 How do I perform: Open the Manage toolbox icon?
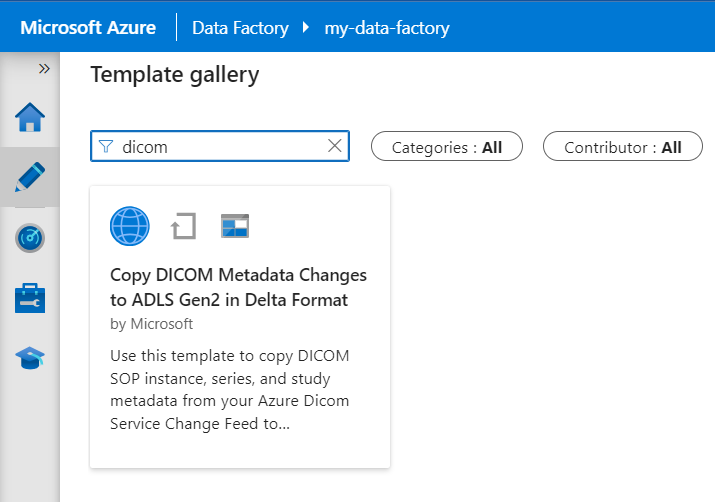[30, 297]
